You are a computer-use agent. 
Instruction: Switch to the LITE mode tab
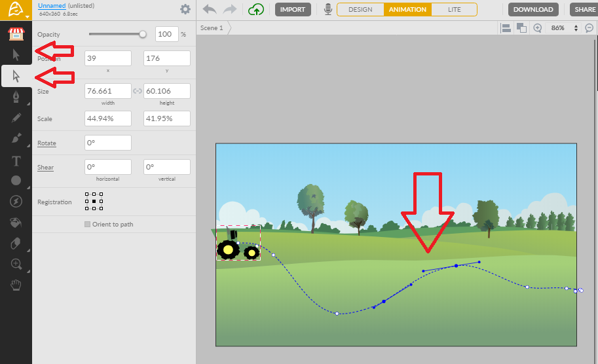point(454,10)
